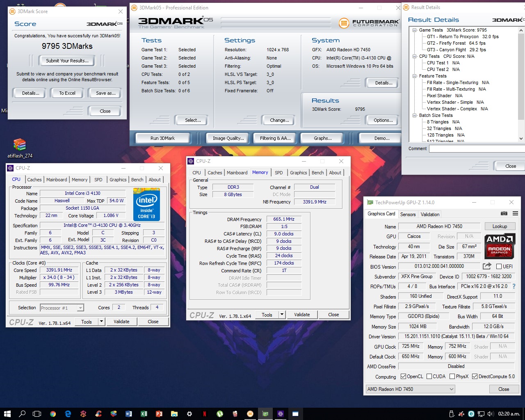Toggle the OpenCL checkbox
525x420 pixels.
(403, 376)
